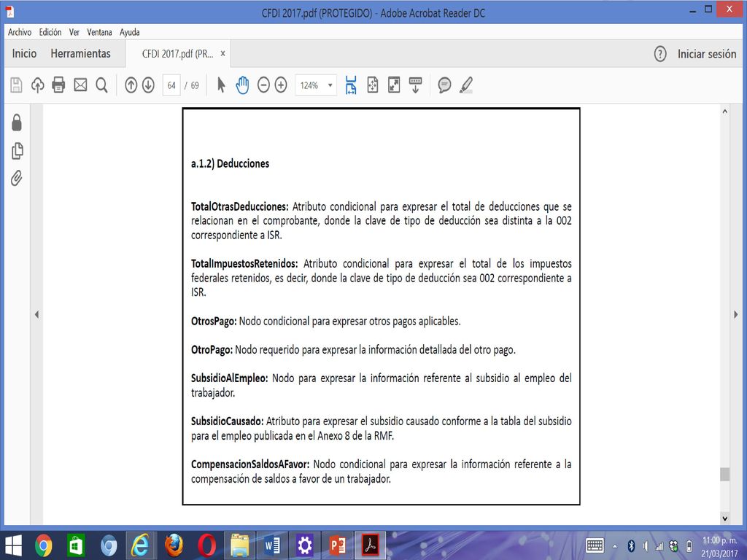Zoom in with the plus button
The height and width of the screenshot is (560, 747).
281,85
